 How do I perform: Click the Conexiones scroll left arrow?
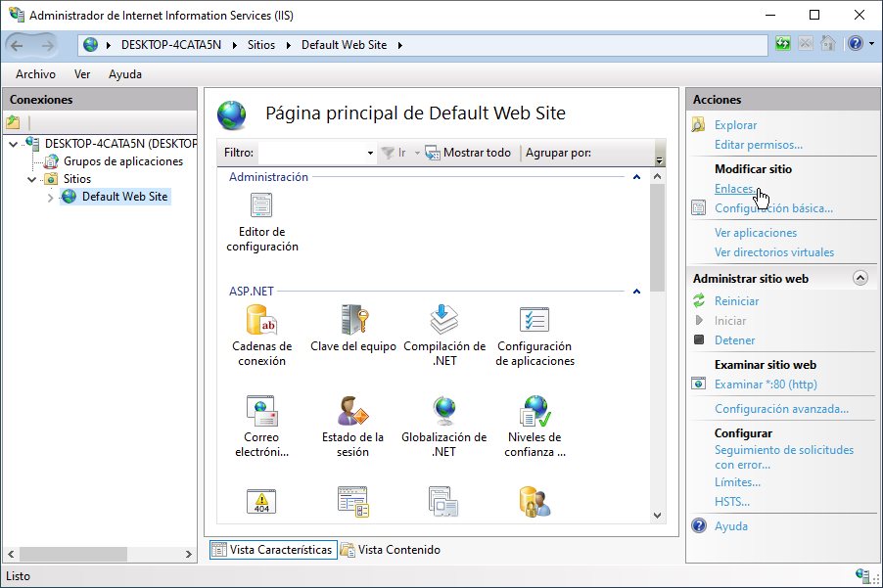coord(11,554)
